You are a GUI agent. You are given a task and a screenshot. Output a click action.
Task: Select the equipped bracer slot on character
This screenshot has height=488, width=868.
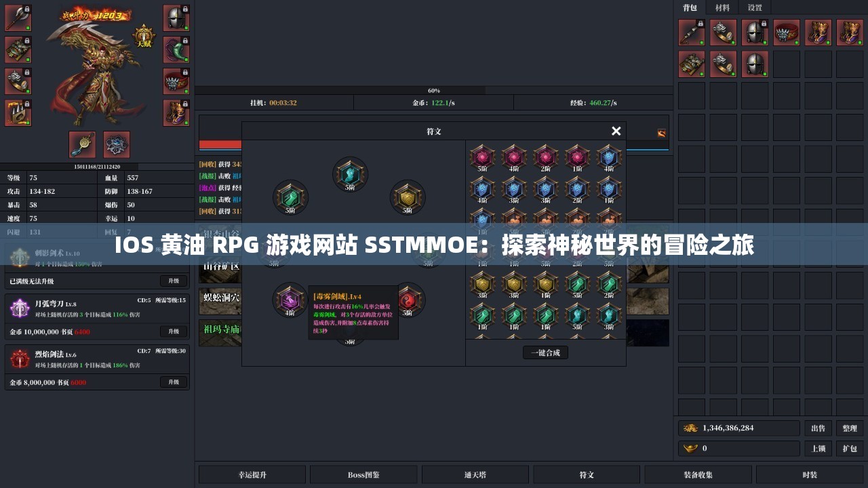18,81
